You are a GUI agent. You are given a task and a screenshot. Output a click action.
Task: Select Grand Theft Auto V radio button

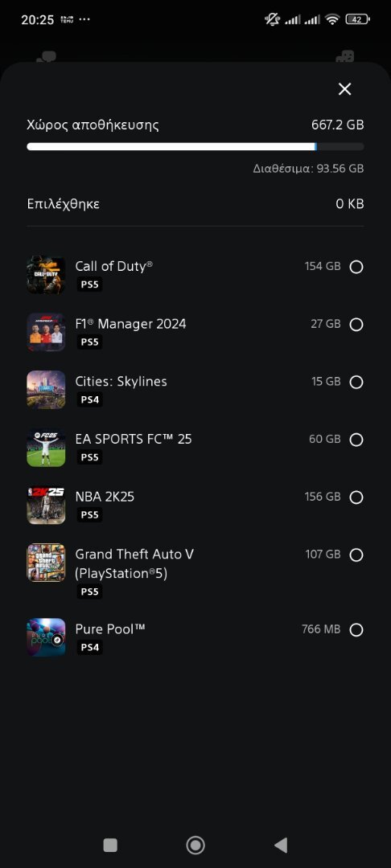click(356, 555)
